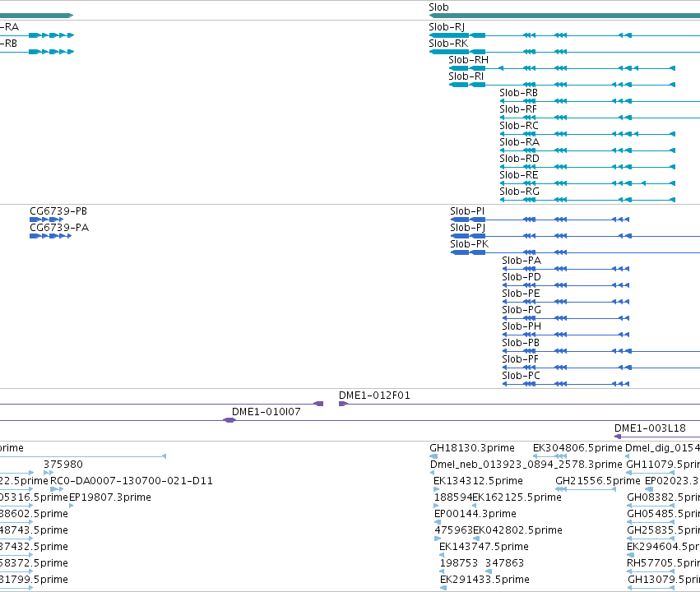The image size is (700, 592).
Task: Click the DME1-012F01 clone label
Action: click(374, 396)
